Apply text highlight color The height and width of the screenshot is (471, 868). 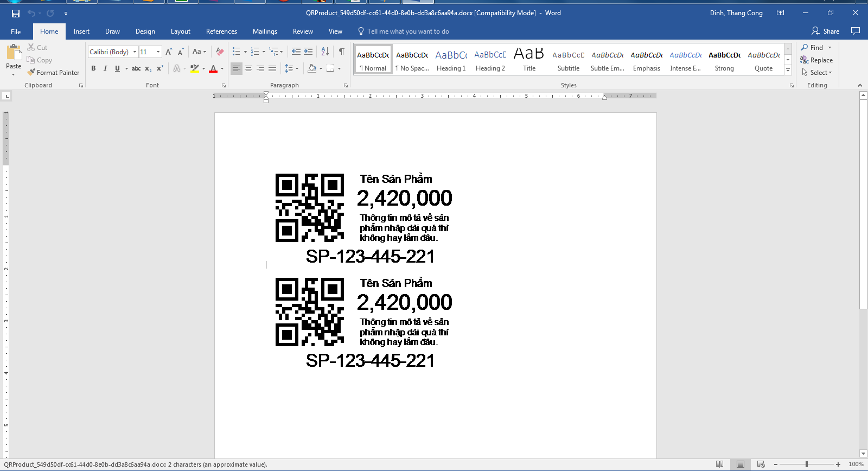point(195,68)
